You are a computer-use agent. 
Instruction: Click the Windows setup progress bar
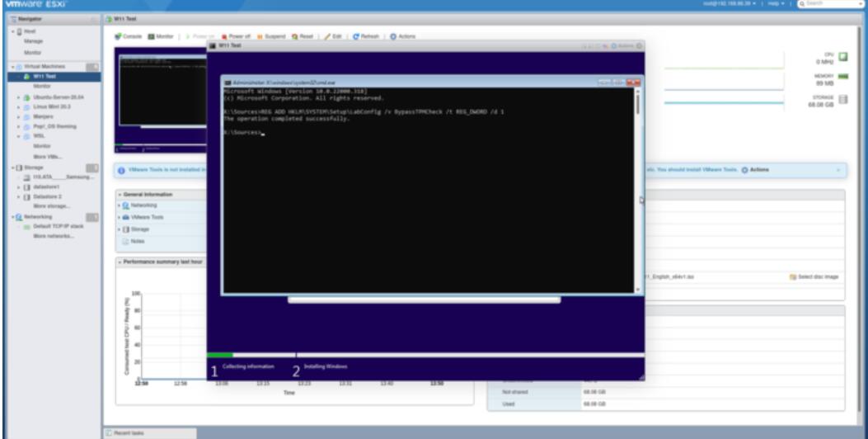[425, 355]
